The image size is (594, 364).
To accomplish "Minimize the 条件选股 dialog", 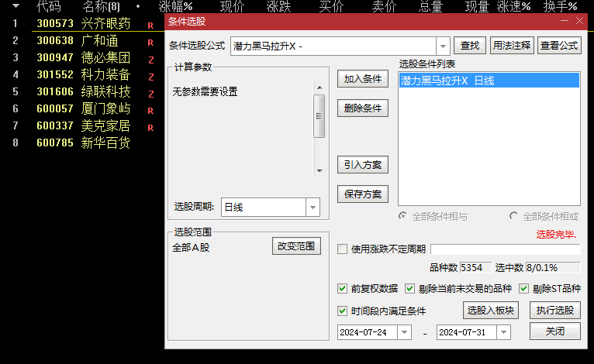I will coord(565,21).
